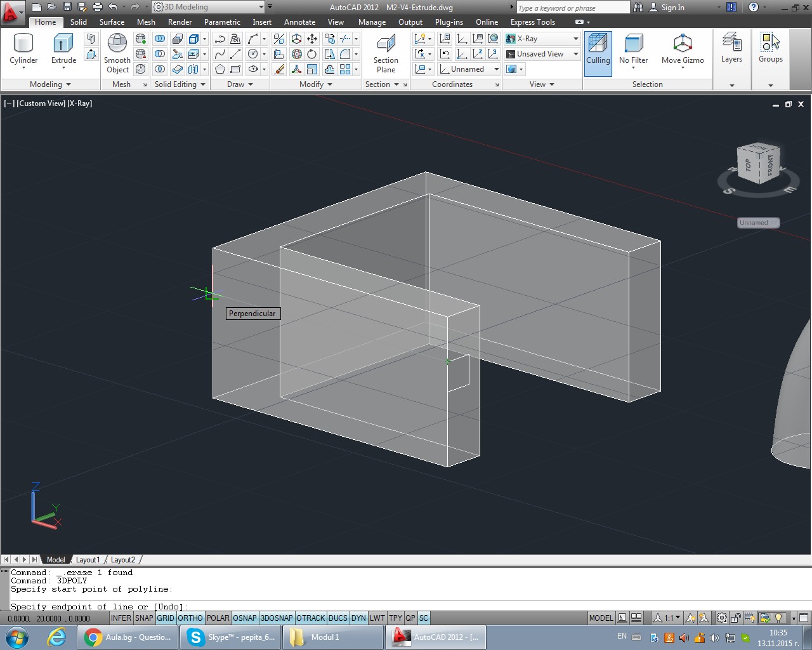Switch to the Layout1 tab
The image size is (812, 650).
pyautogui.click(x=88, y=559)
